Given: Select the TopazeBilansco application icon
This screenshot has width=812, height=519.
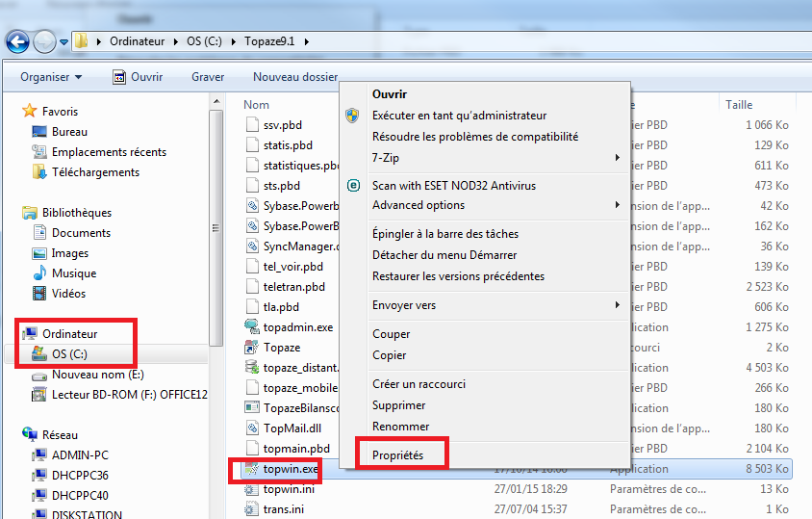Looking at the screenshot, I should [252, 407].
